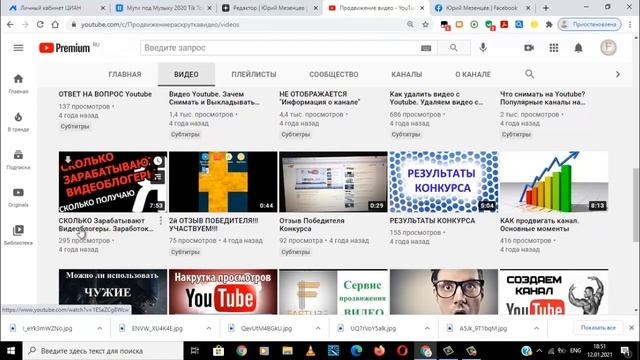
Task: Open Originals in the sidebar
Action: pos(18,197)
